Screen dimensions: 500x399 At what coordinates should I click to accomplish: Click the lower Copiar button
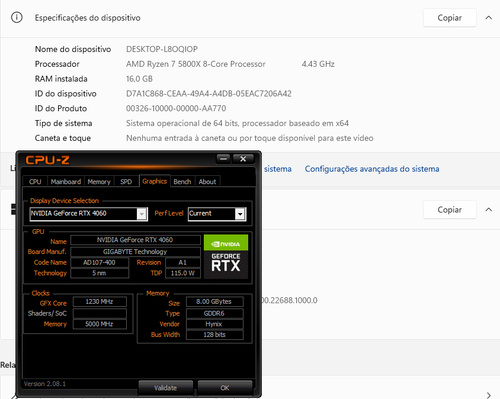450,210
